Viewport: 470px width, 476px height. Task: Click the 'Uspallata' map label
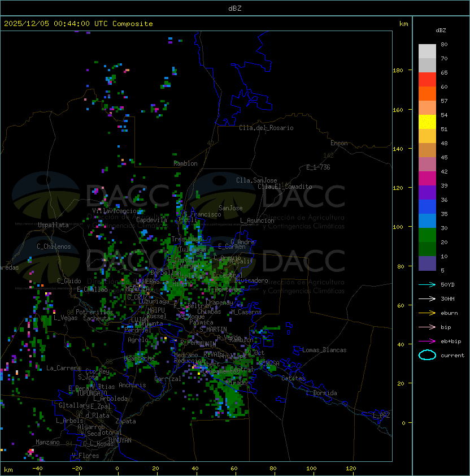[x=53, y=225]
